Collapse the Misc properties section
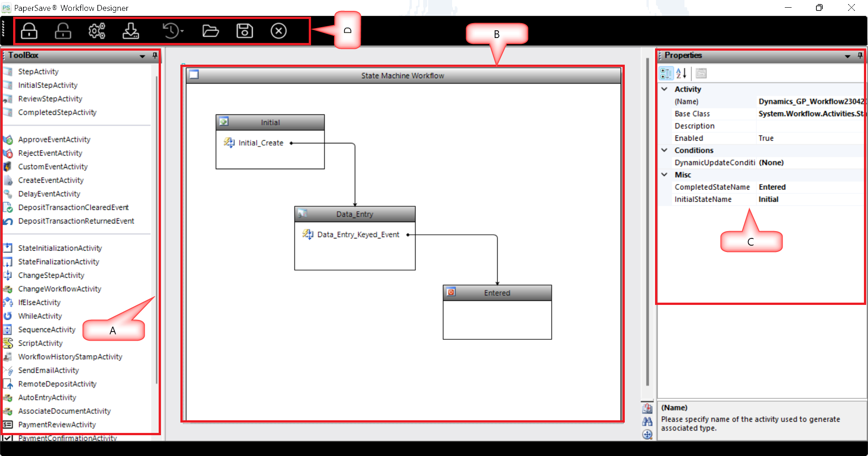Image resolution: width=868 pixels, height=456 pixels. [664, 175]
